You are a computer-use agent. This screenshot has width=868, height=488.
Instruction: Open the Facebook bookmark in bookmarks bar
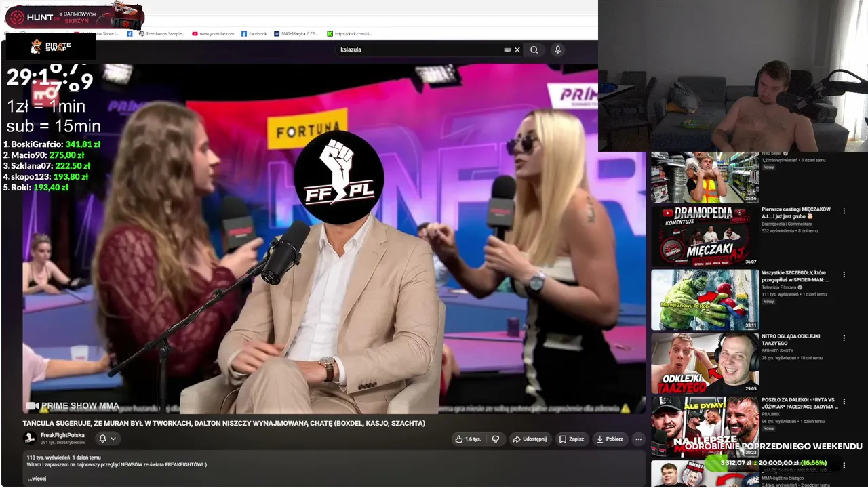point(254,33)
